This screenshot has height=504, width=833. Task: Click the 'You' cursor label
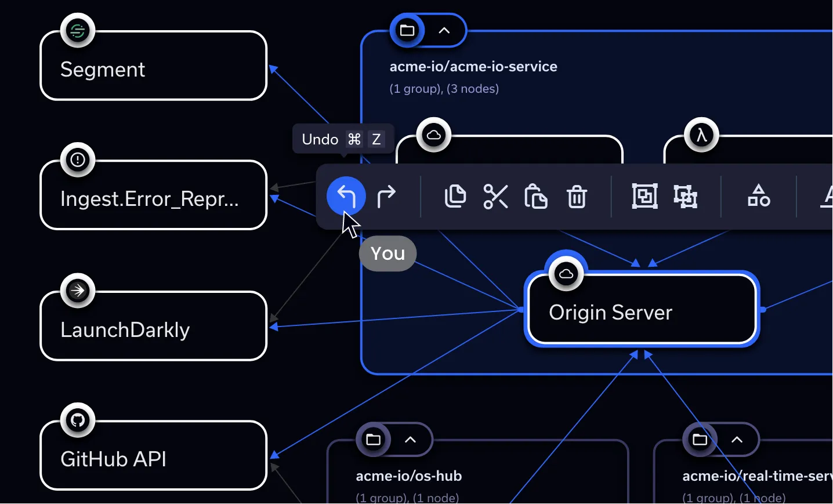pos(387,253)
